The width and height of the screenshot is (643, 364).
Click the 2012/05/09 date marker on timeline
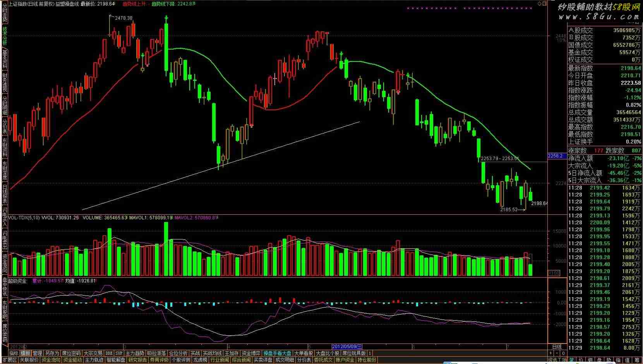pyautogui.click(x=347, y=347)
